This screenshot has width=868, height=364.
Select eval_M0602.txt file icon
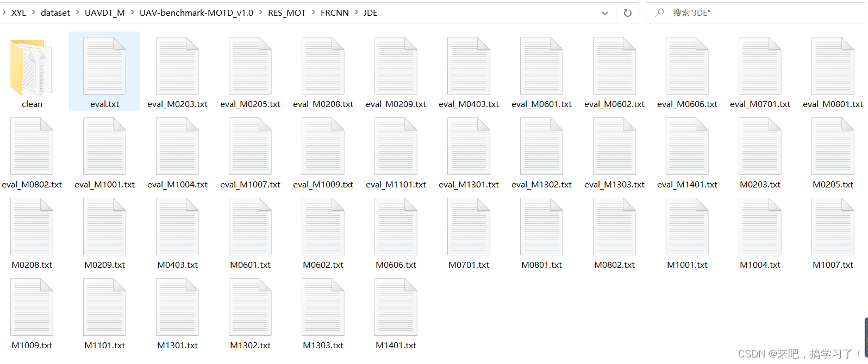(x=614, y=66)
